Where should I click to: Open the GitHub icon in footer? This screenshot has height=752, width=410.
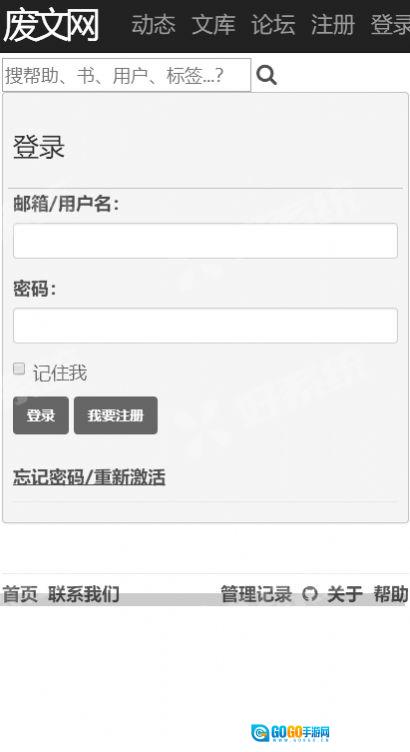(x=310, y=595)
